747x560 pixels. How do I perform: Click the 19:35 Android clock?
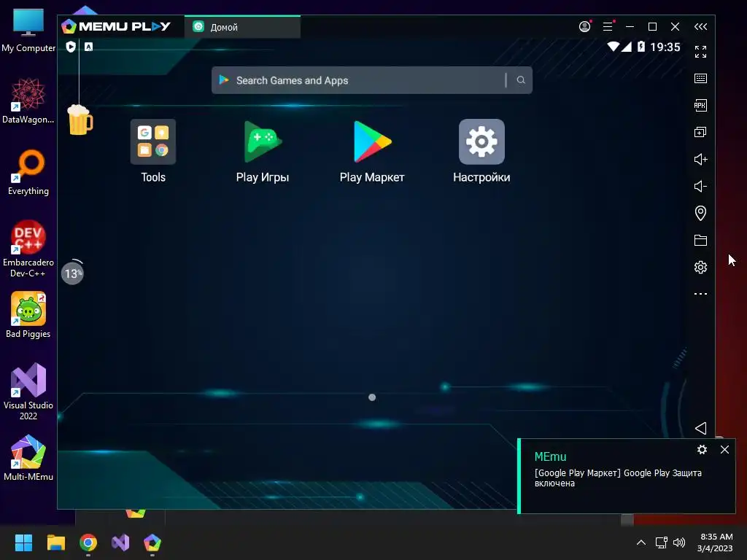coord(665,47)
